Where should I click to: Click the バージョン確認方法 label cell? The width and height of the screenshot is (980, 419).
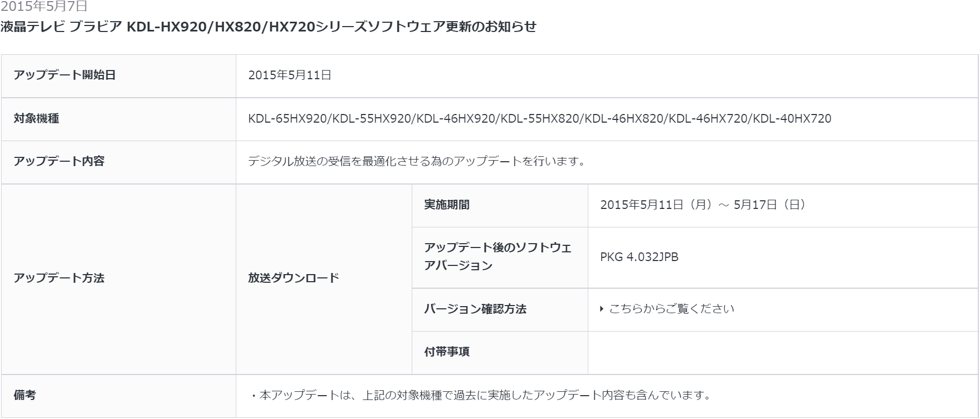[x=500, y=309]
